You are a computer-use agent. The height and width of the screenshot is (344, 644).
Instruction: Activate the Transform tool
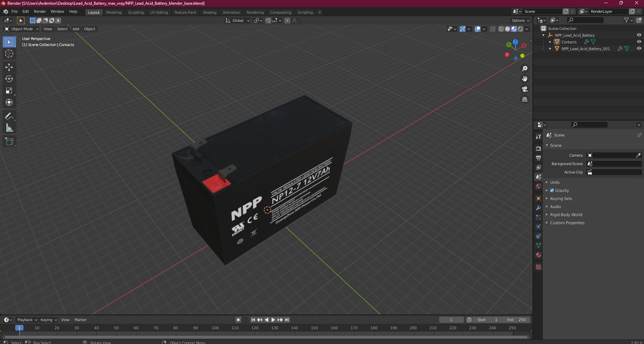9,102
